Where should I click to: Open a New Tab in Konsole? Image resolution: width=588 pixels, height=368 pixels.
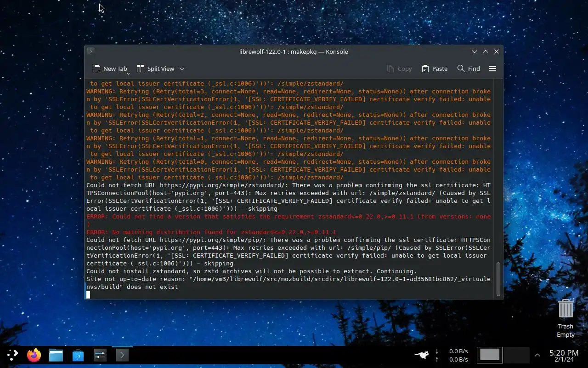109,69
